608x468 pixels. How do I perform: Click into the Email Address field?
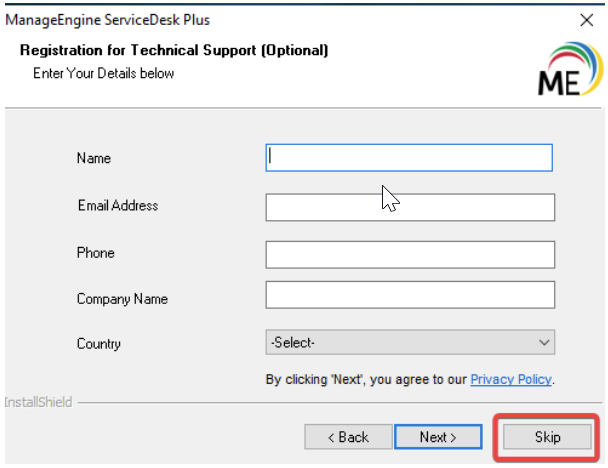(409, 207)
